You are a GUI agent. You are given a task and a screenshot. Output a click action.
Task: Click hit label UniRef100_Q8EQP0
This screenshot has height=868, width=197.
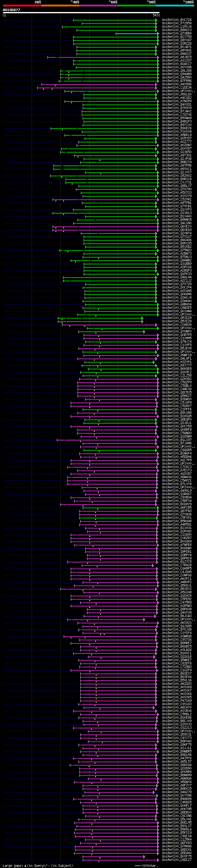click(x=177, y=419)
